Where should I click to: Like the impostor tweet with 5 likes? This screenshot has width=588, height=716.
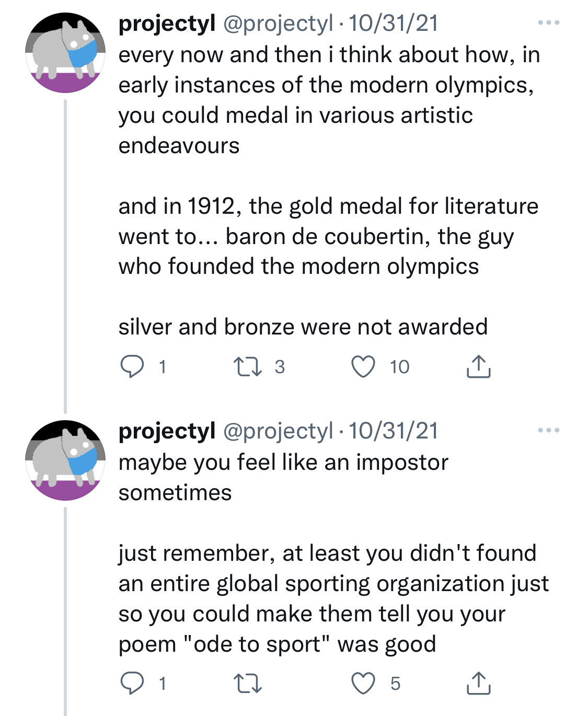[x=363, y=683]
